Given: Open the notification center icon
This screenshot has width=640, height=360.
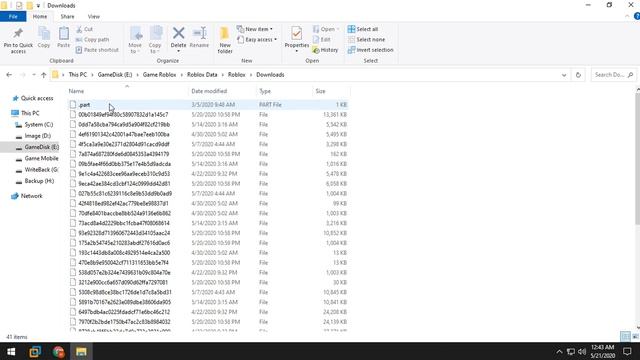Looking at the screenshot, I should point(627,351).
